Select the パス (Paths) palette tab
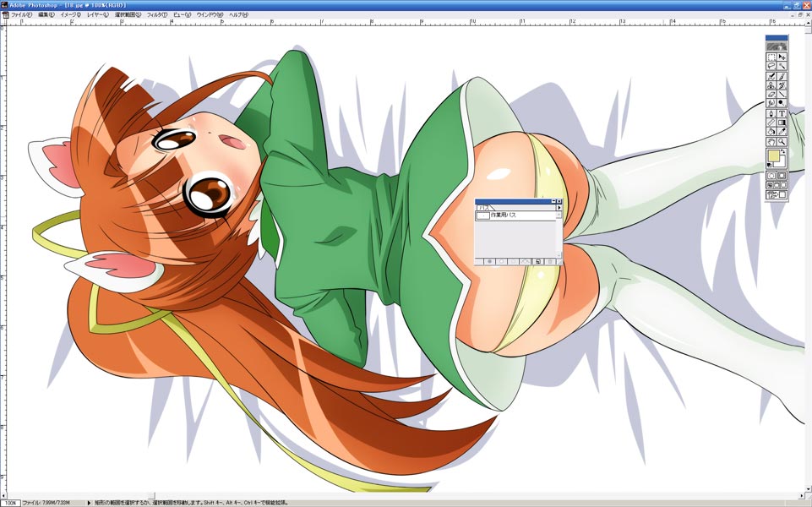The height and width of the screenshot is (507, 812). coord(483,208)
